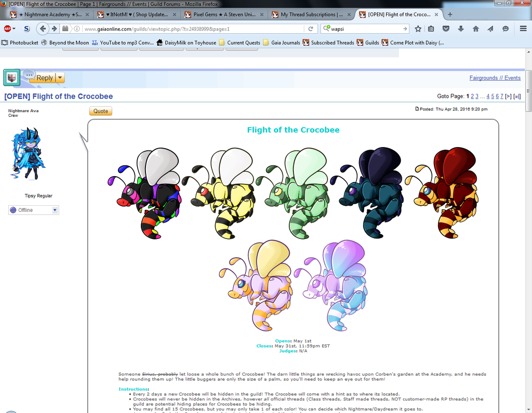Open a new browser tab

tap(450, 15)
